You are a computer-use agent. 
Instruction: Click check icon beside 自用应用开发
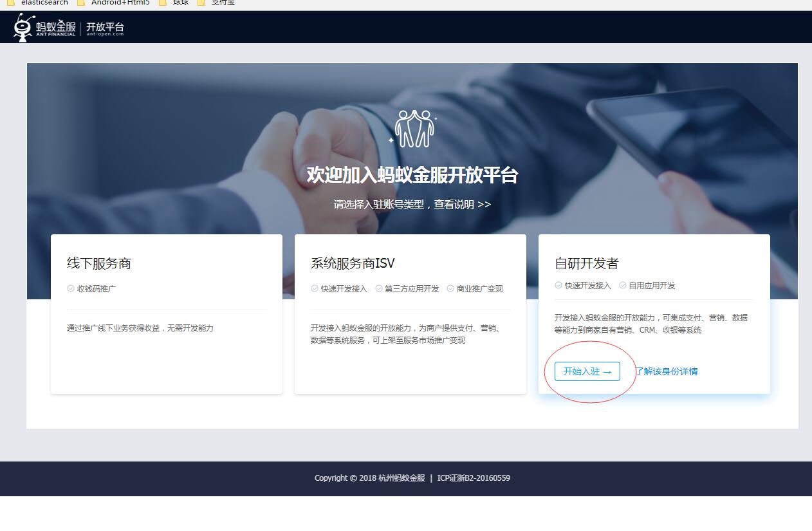[x=623, y=285]
